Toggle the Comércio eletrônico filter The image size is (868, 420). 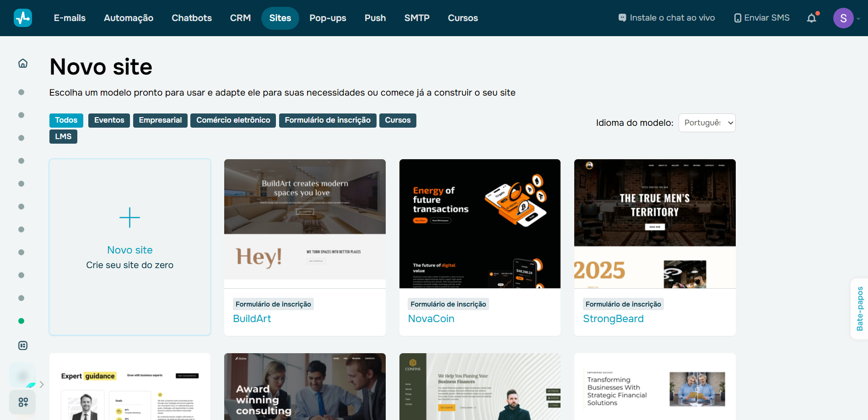tap(233, 120)
